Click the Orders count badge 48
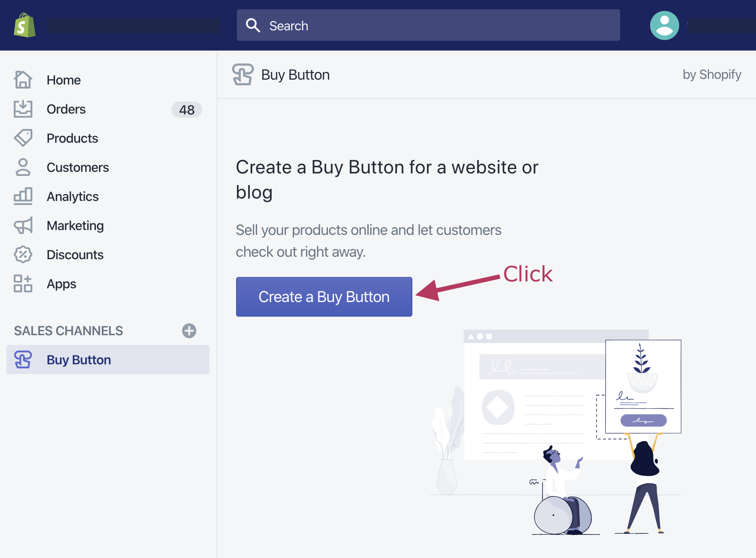 tap(187, 110)
